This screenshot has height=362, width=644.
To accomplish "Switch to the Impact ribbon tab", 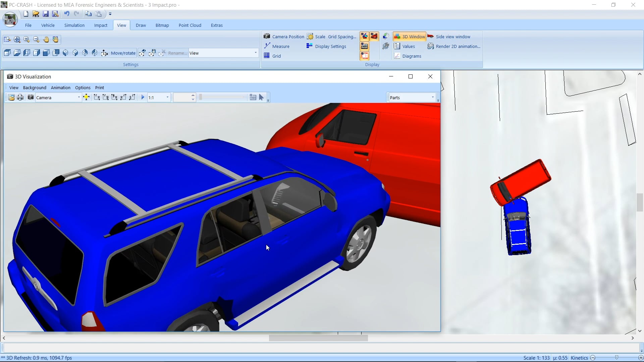I will 101,25.
